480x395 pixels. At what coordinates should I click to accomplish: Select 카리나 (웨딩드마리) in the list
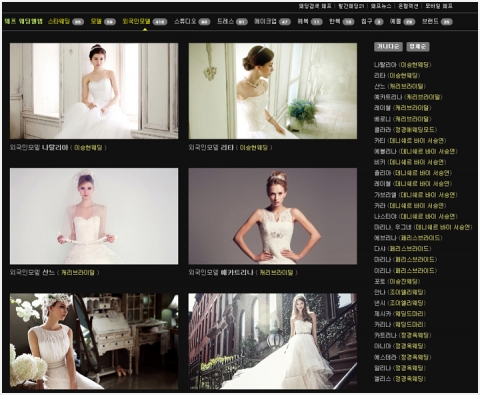pos(400,324)
